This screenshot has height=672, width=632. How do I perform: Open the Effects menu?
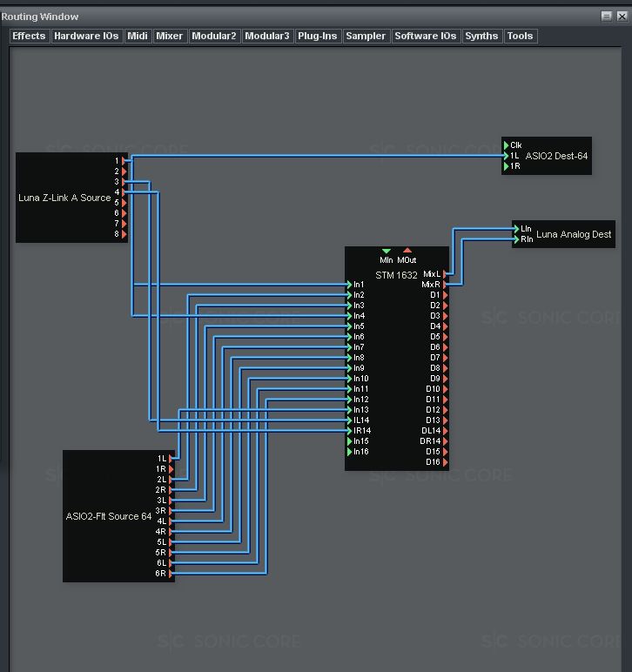click(x=29, y=36)
